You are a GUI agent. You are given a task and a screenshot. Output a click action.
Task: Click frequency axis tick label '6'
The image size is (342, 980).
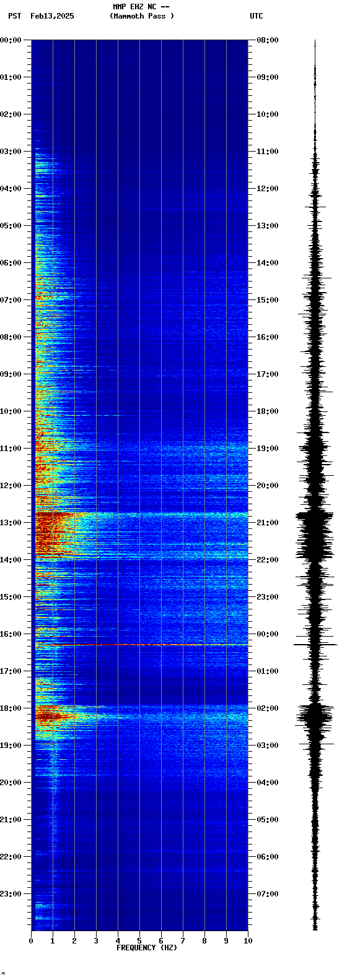click(161, 941)
